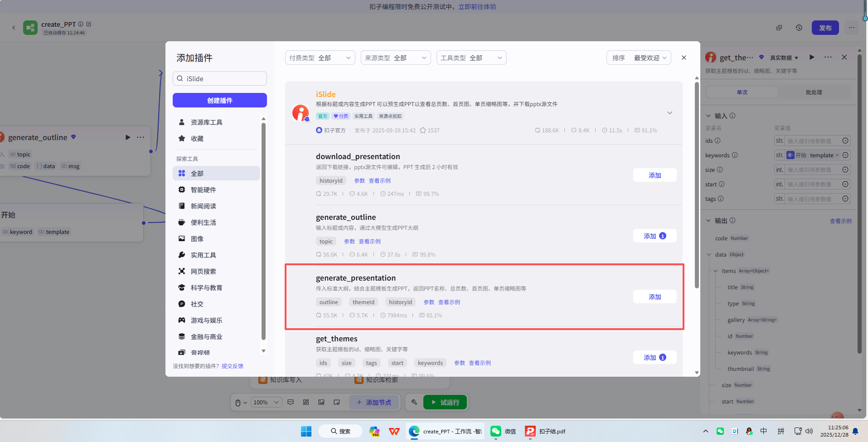Open the 真实数据 dropdown
Image resolution: width=868 pixels, height=442 pixels.
coord(784,58)
